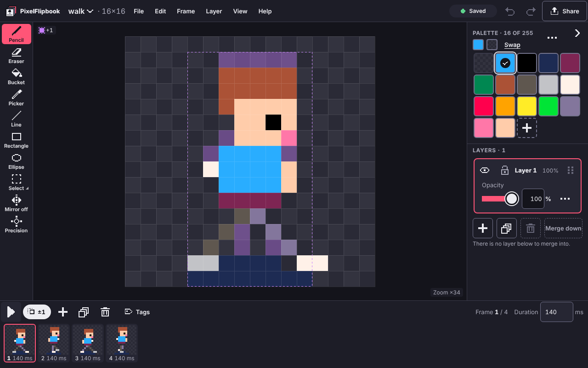Click the transparent background color indicator
This screenshot has height=368, width=588.
492,45
